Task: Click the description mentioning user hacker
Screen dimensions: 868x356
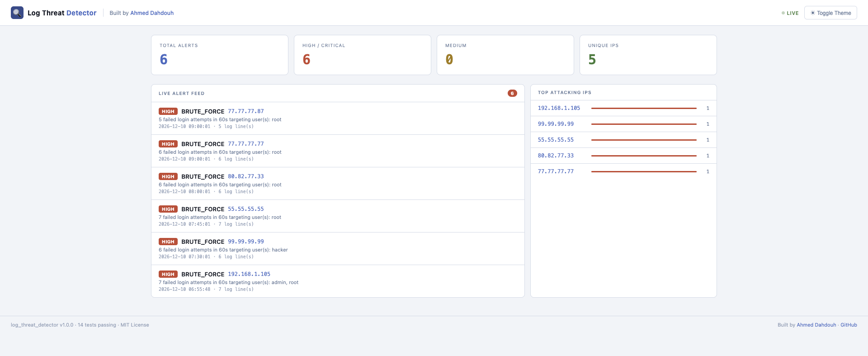Action: tap(223, 250)
